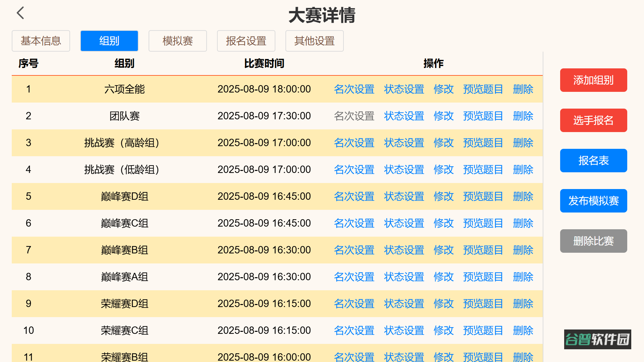Open the 报名设置 tab

(246, 41)
